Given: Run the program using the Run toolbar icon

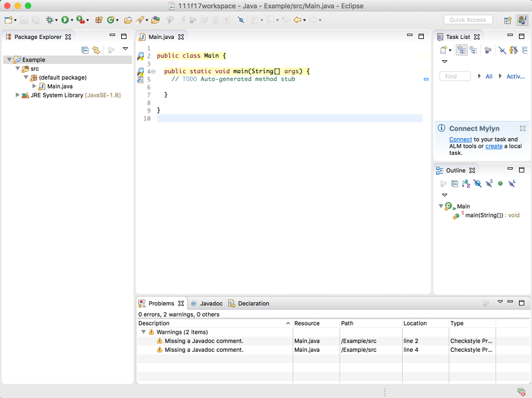Looking at the screenshot, I should pyautogui.click(x=66, y=19).
